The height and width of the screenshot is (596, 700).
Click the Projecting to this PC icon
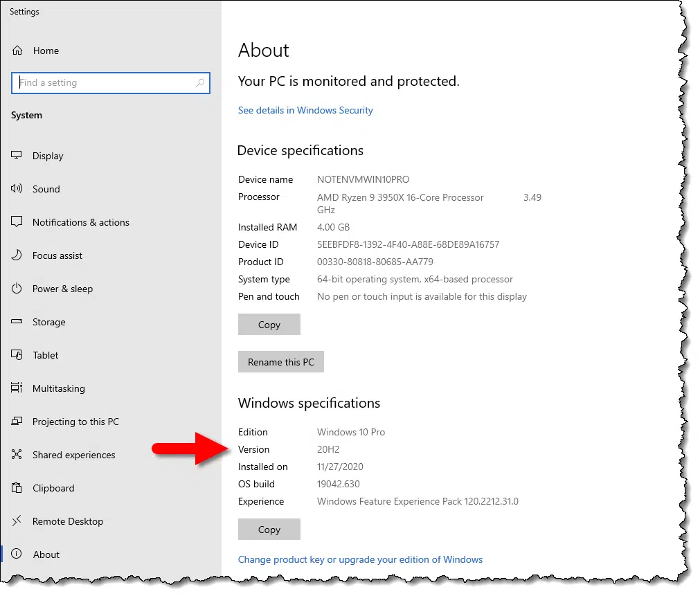click(x=17, y=421)
